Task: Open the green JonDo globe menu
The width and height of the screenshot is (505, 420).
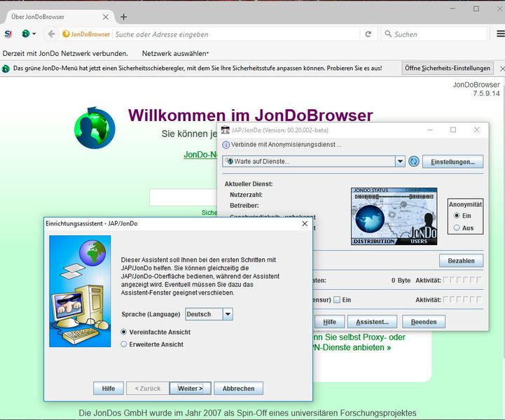Action: click(26, 34)
